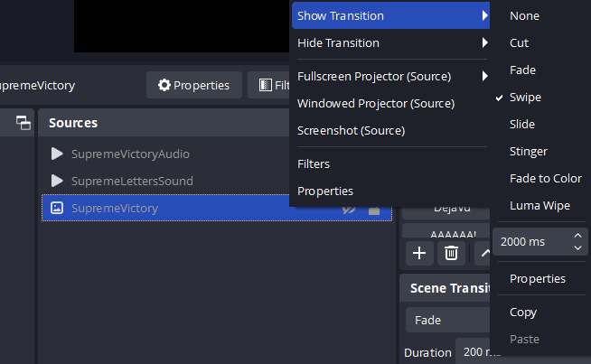
Task: Click the Sources panel header
Action: pyautogui.click(x=164, y=123)
